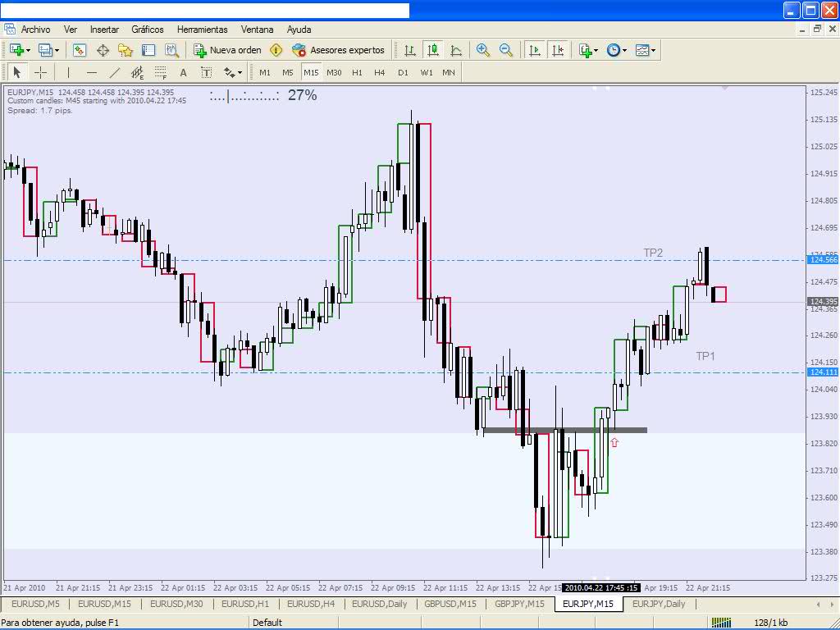Open the Ayuda menu
This screenshot has height=630, width=840.
coord(299,30)
